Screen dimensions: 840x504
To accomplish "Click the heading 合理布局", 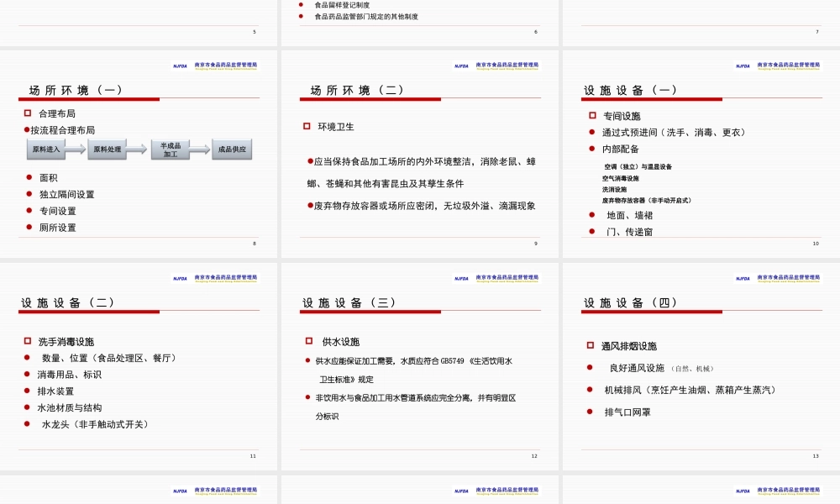I will [57, 113].
